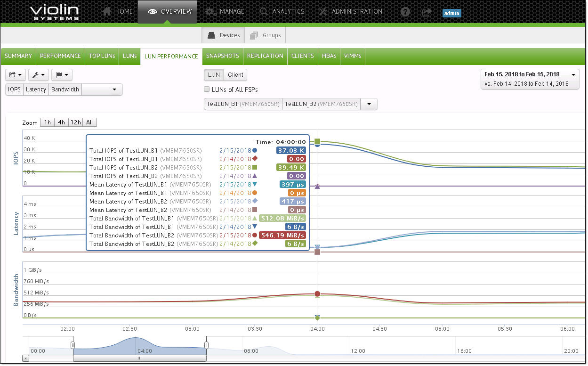Screen dimensions: 588x366
Task: Click the brown square latency marker at 04:00
Action: [x=317, y=252]
